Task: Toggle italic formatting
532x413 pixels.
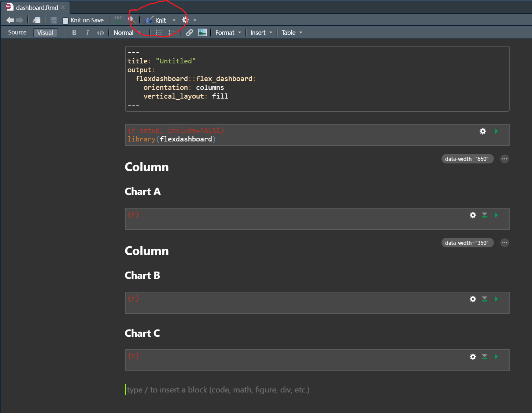Action: (x=87, y=33)
